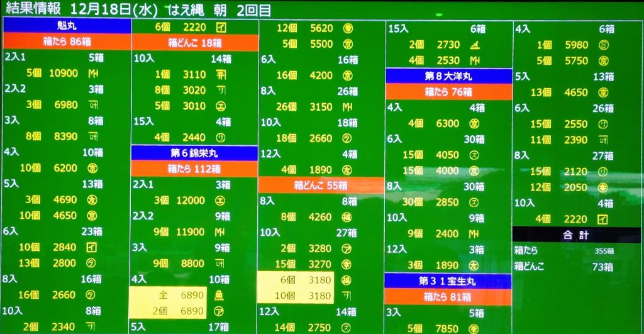Open the 第6錦栄丸 boat header
Screen dimensions: 644x334
[x=194, y=153]
